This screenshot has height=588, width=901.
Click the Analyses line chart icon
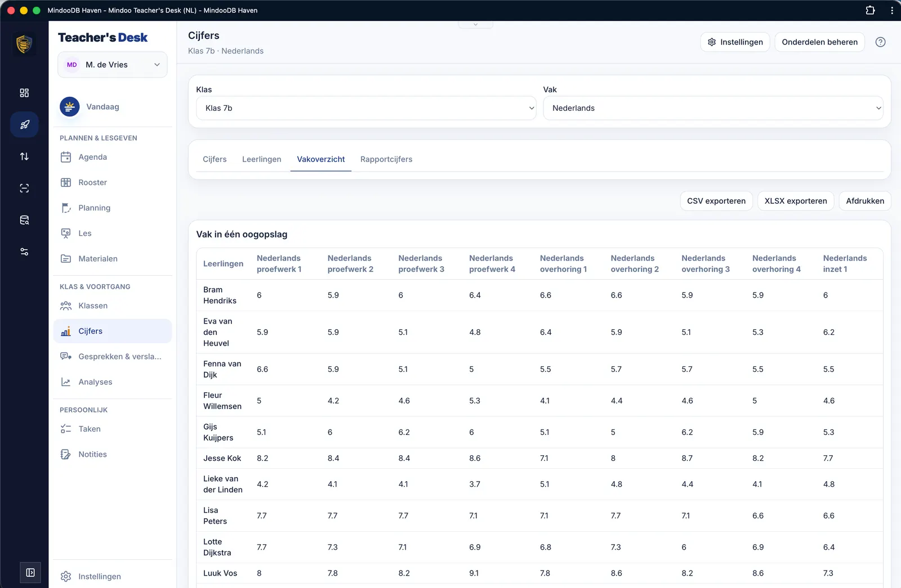[66, 382]
